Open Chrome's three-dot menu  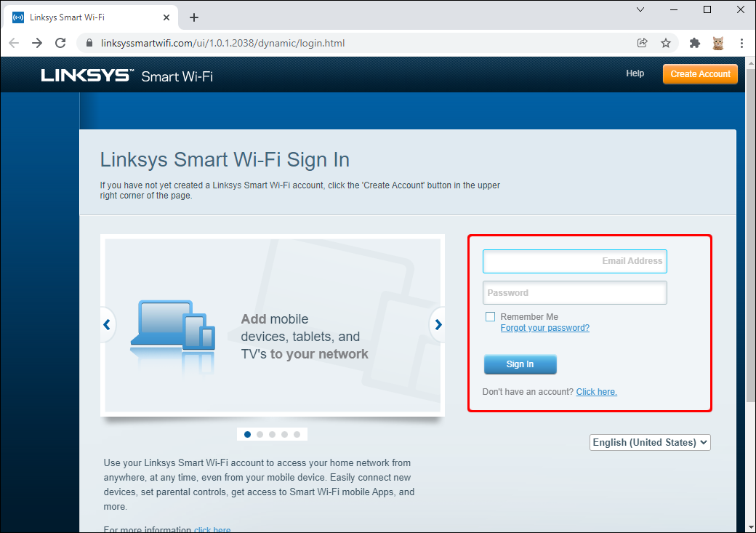pyautogui.click(x=741, y=43)
